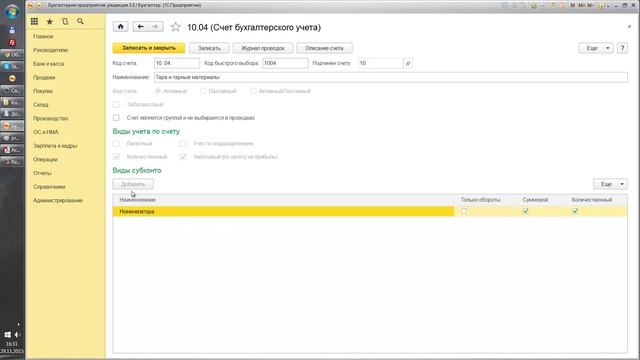640x360 pixels.
Task: Toggle Учет по подразделениям checkbox
Action: (183, 143)
